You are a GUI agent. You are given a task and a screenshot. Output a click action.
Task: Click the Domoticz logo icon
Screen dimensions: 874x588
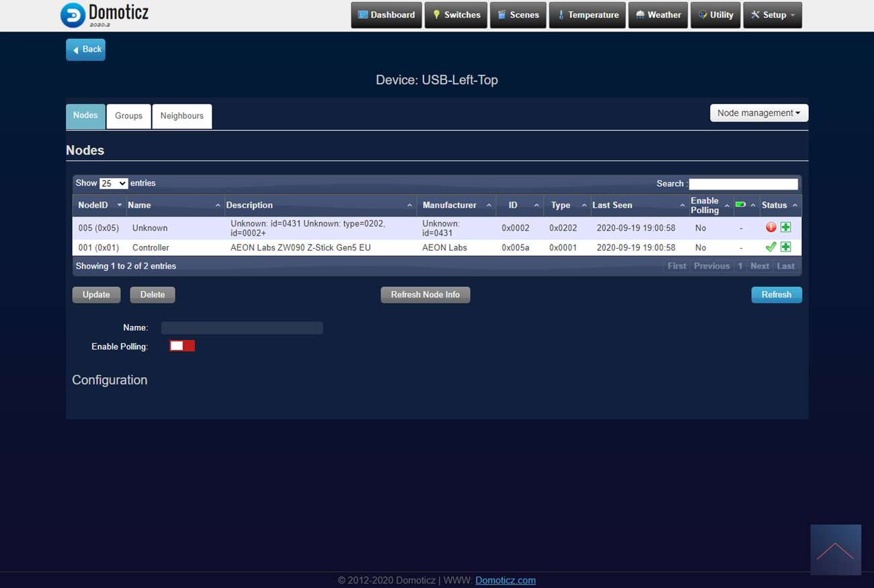73,15
